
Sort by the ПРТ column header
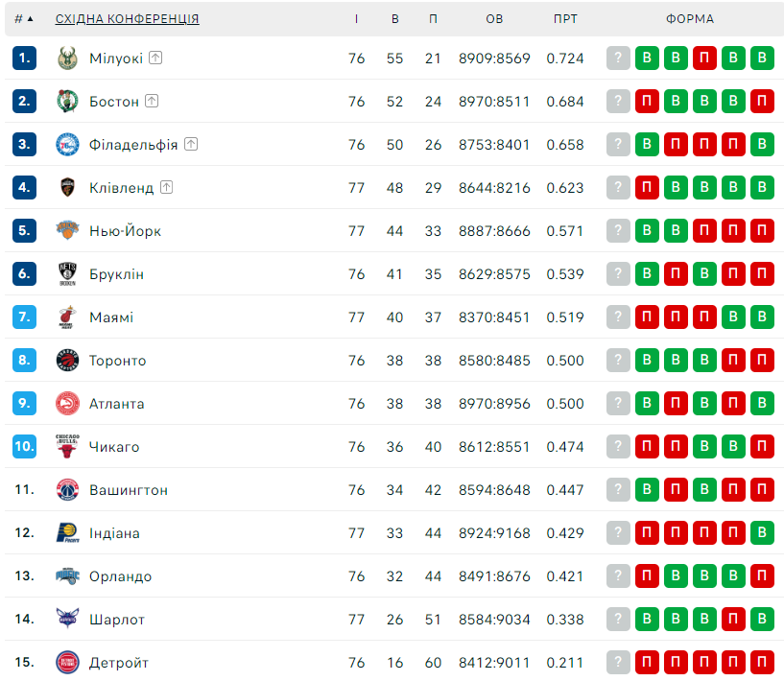click(x=565, y=19)
